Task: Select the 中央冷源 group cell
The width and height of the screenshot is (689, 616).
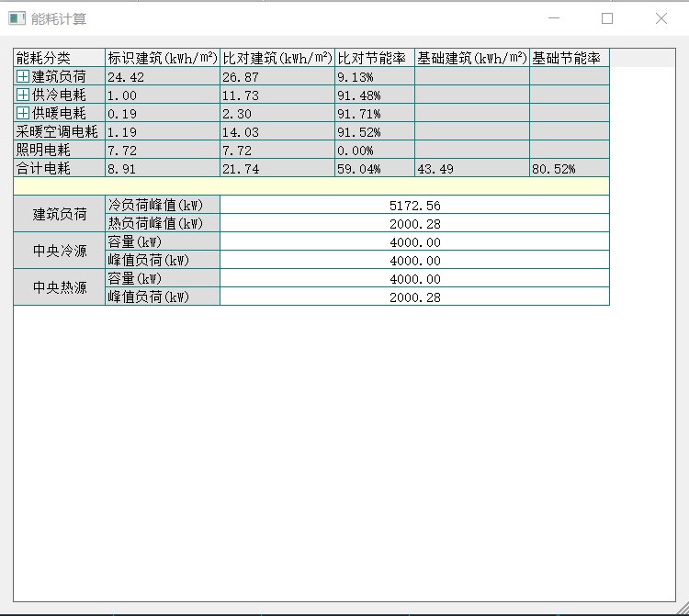Action: (60, 252)
